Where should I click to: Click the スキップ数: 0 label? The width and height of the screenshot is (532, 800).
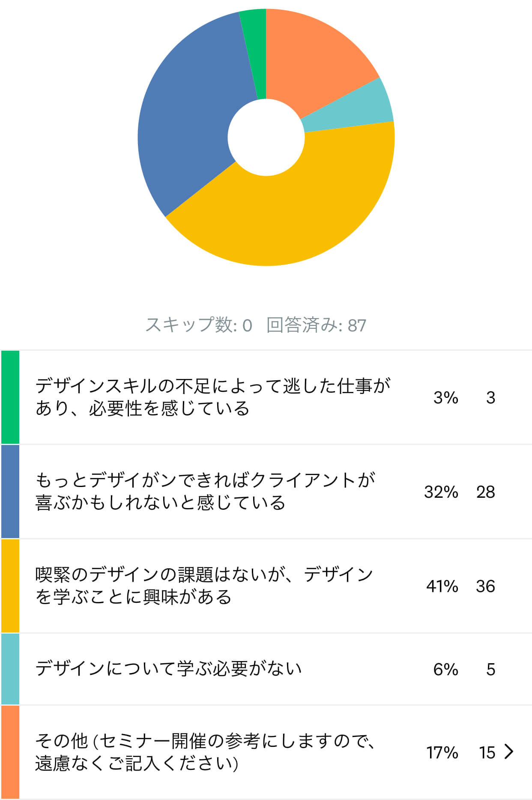coord(199,325)
